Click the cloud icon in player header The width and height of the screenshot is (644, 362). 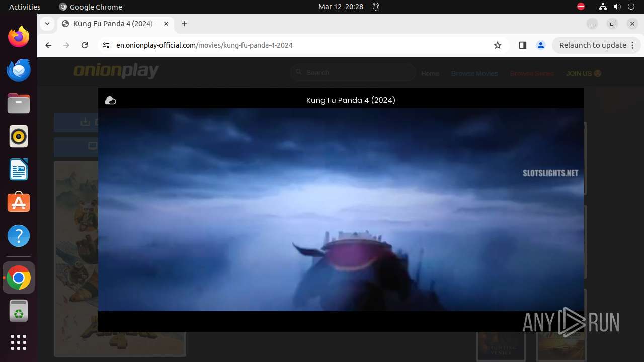(110, 101)
